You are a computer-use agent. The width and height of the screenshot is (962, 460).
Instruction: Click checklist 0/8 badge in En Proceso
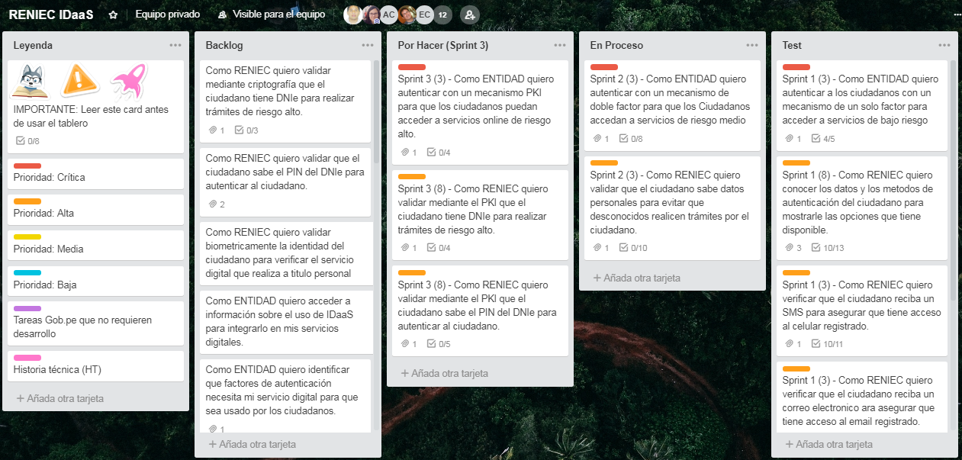[x=631, y=139]
